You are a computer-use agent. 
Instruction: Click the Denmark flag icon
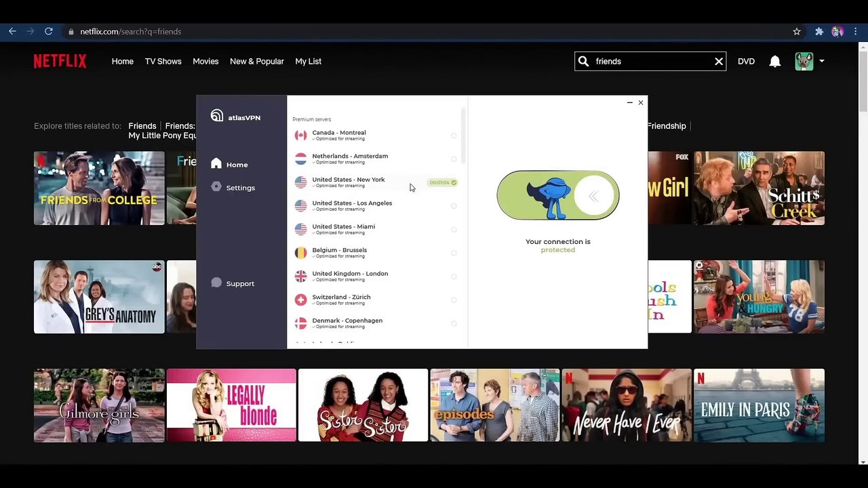point(300,323)
